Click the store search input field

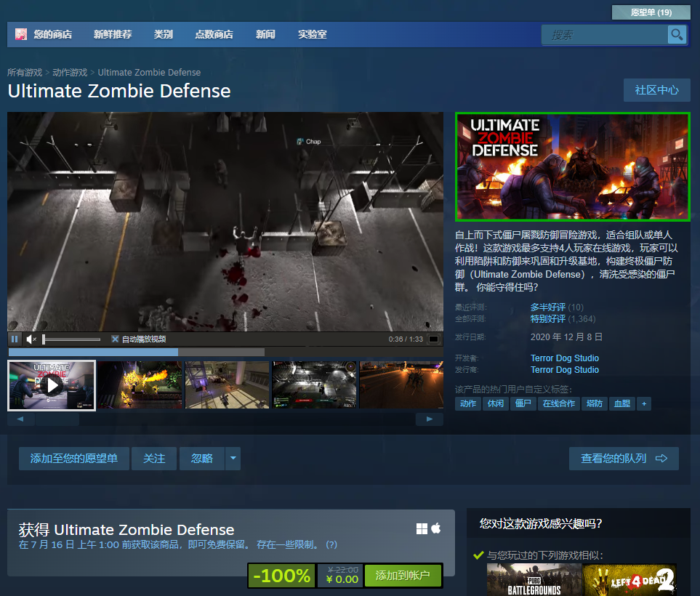(x=605, y=34)
